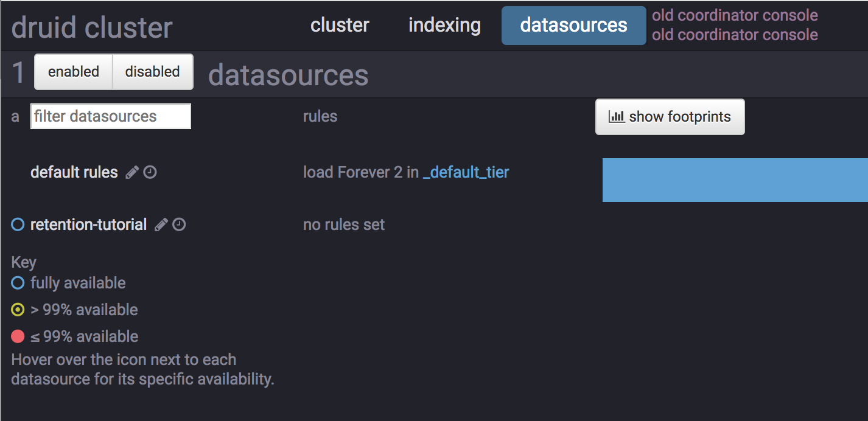Click show footprints button
Screen dimensions: 868x421
click(670, 117)
